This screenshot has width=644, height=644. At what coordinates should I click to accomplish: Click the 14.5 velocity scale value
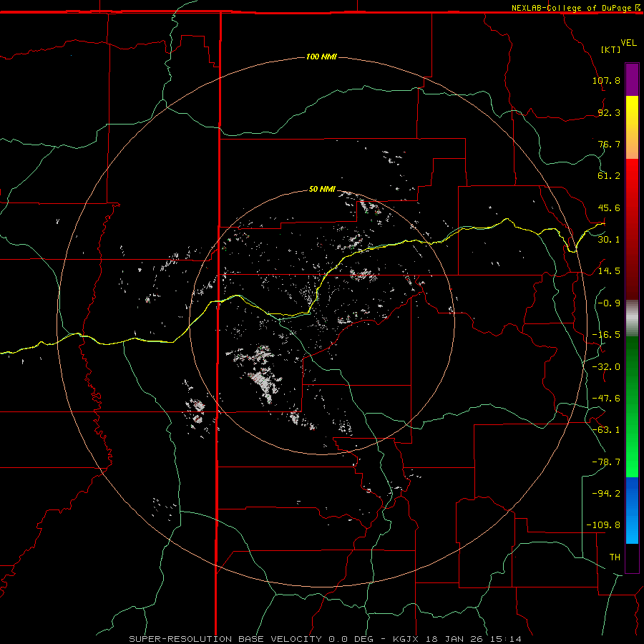609,271
